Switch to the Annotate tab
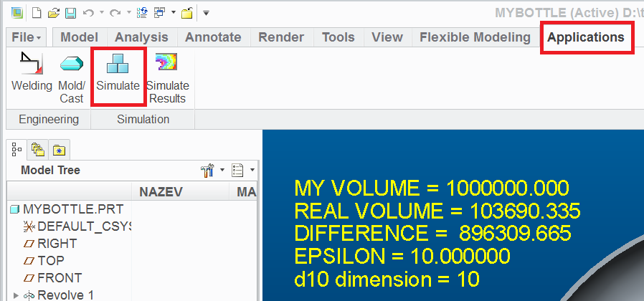Viewport: 644px width, 301px height. coord(213,37)
